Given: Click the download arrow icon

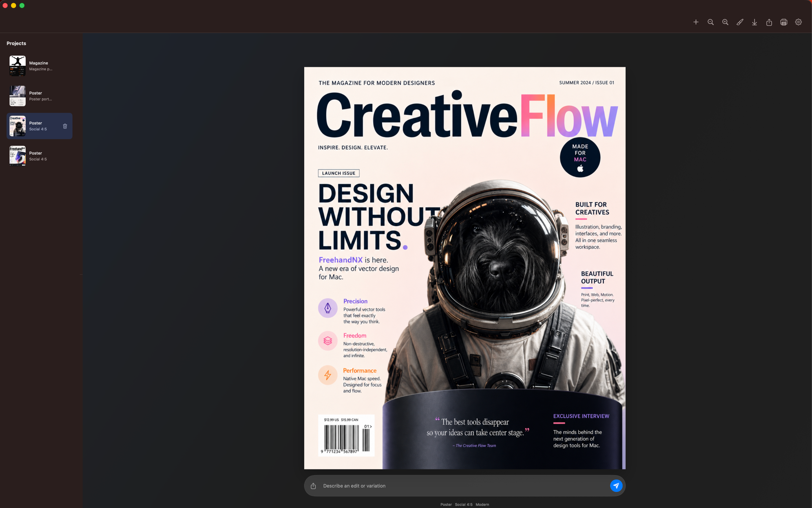Looking at the screenshot, I should 754,22.
